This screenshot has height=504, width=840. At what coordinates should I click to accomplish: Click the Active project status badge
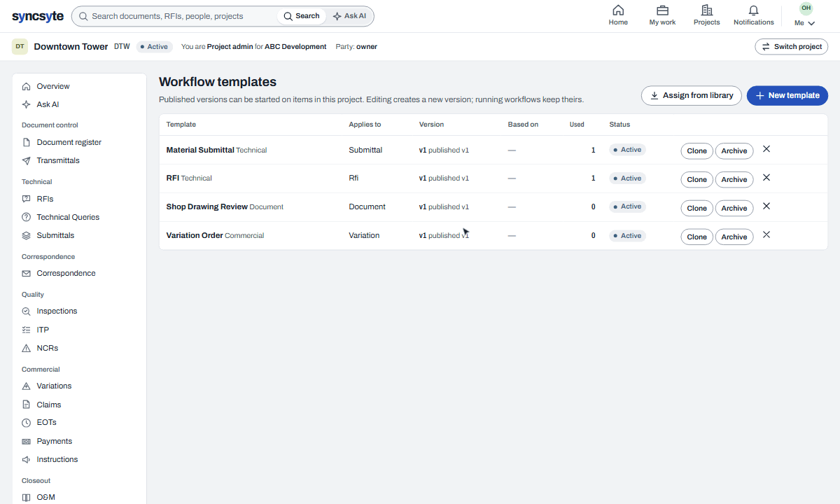coord(155,47)
